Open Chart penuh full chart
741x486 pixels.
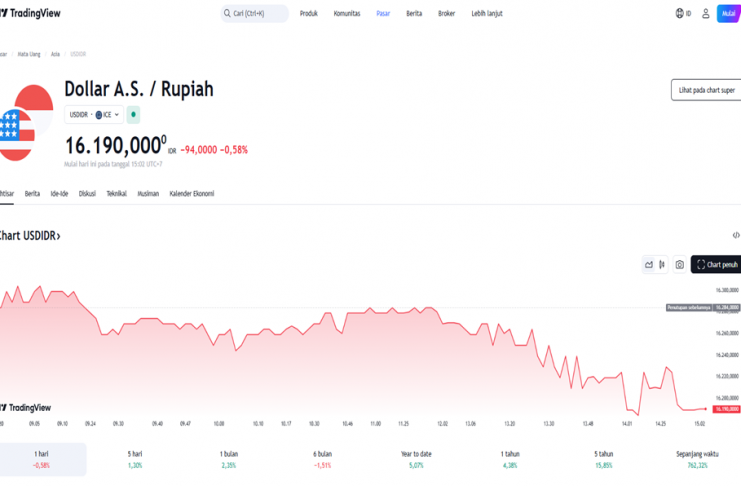coord(716,265)
